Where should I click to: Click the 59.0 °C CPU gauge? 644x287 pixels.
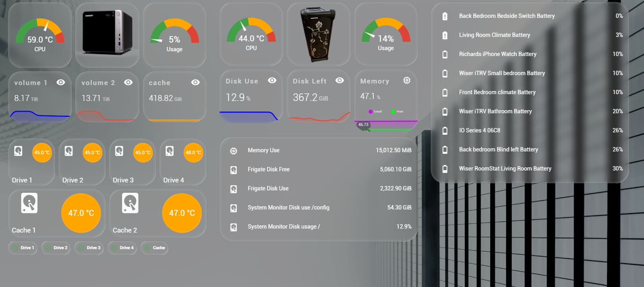(40, 35)
